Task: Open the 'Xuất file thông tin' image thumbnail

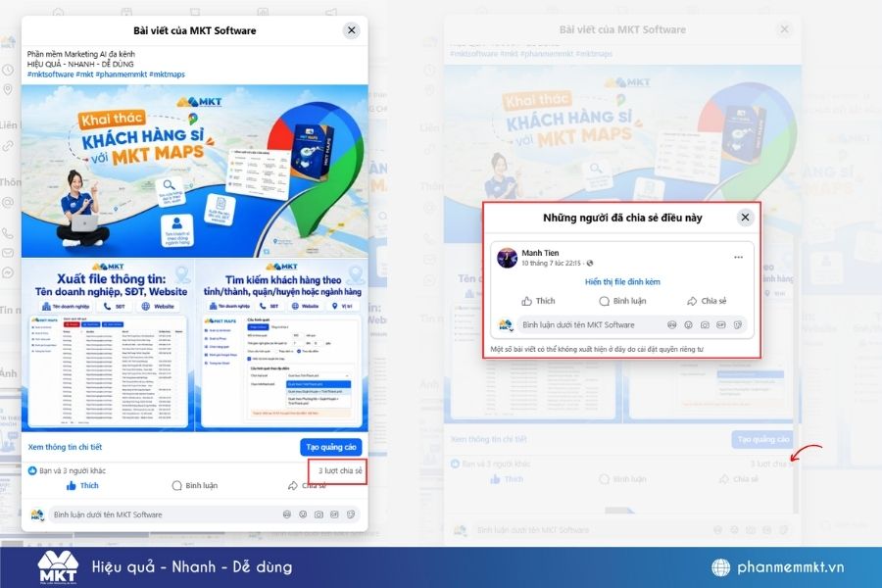Action: point(108,345)
